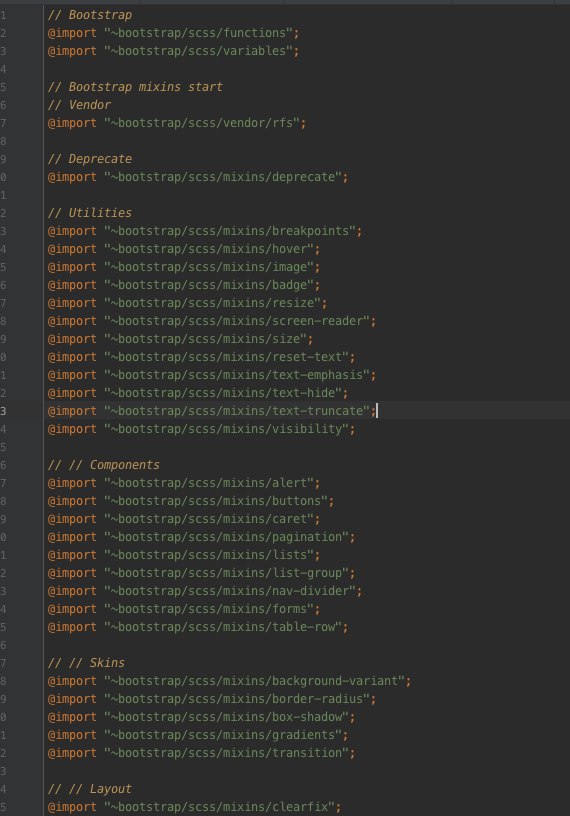Click the mixins/text-truncate import line
Viewport: 570px width, 816px height.
click(212, 411)
